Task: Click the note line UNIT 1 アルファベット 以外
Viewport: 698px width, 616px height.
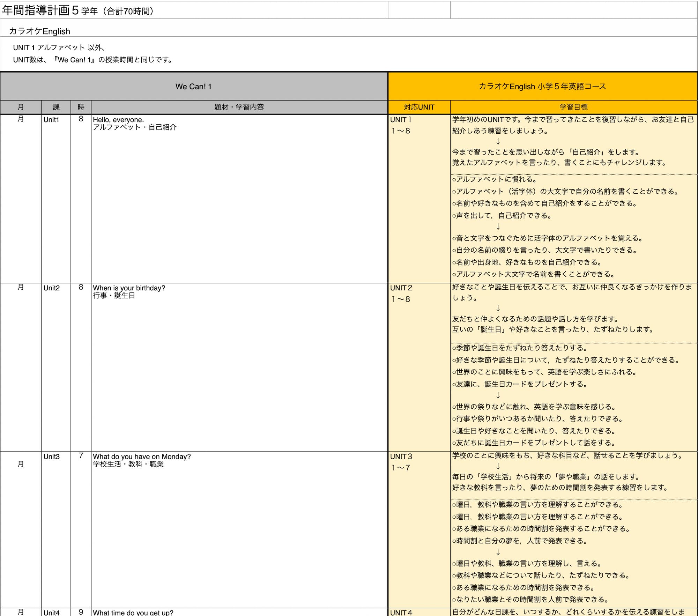Action: pos(59,47)
